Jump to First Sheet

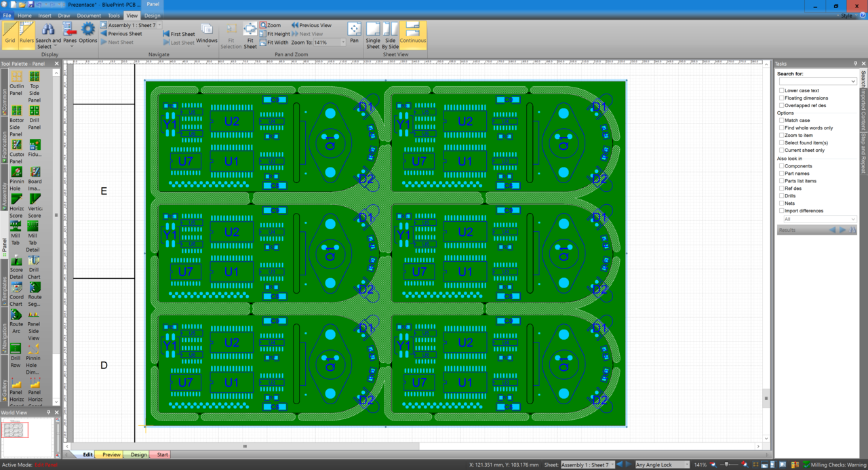(x=179, y=34)
